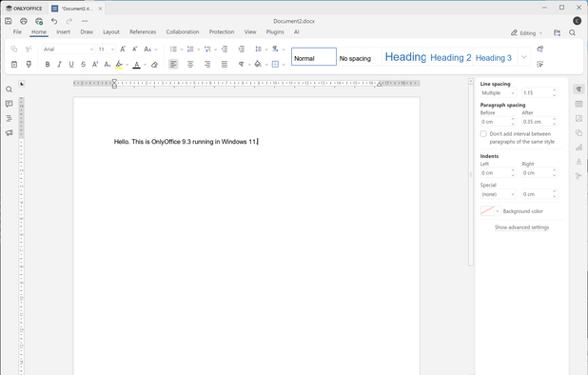The width and height of the screenshot is (588, 375).
Task: Show nonprinting characters with the pilcrow icon
Action: 241,65
